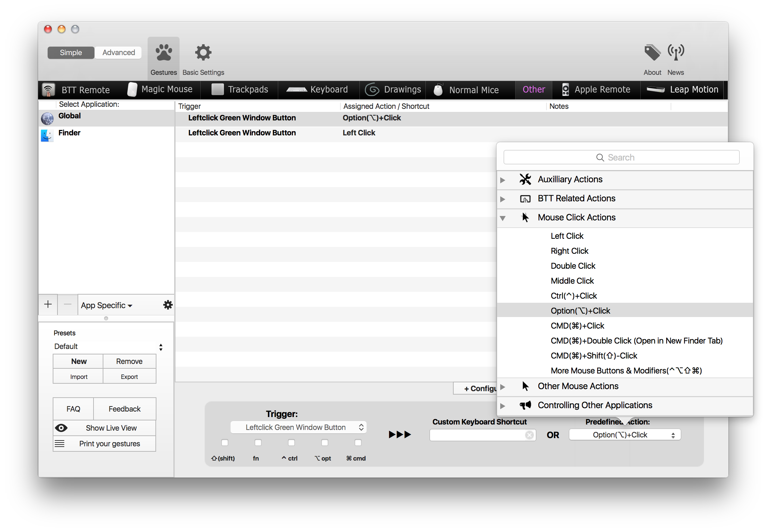Select the Finder app icon in sidebar

pyautogui.click(x=47, y=135)
